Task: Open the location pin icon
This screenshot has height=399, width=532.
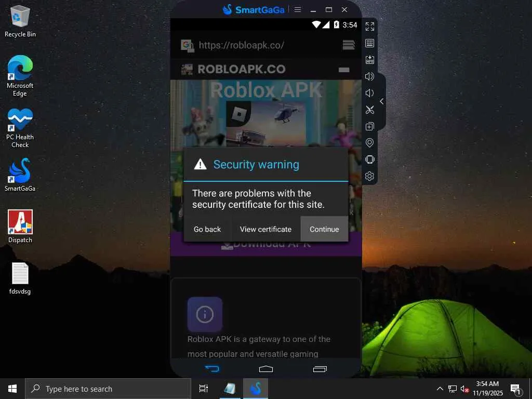Action: tap(369, 143)
